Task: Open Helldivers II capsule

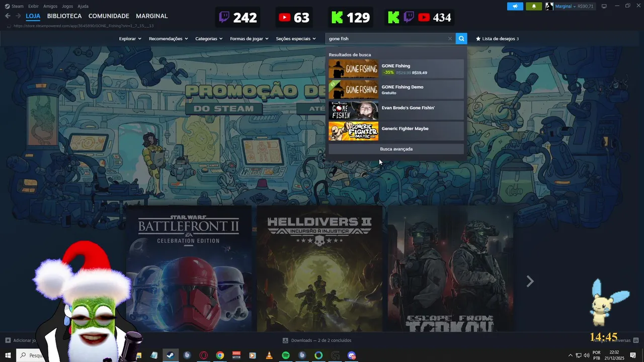Action: coord(319,268)
